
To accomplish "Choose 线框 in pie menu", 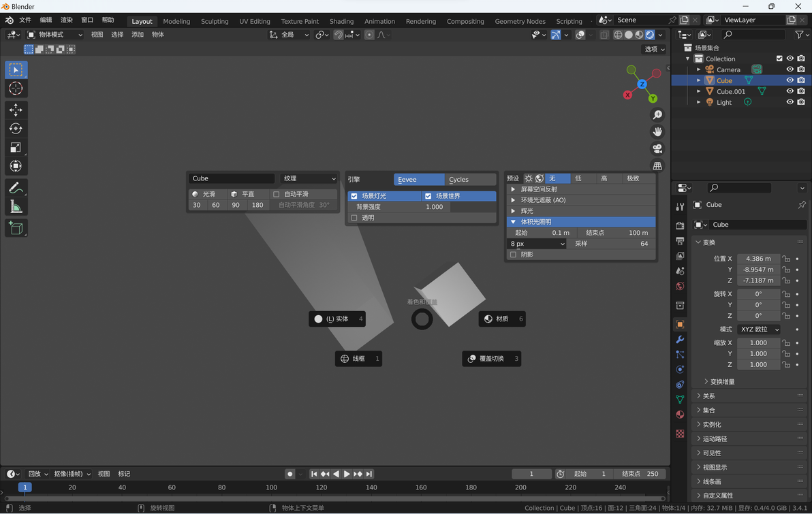I will click(358, 359).
